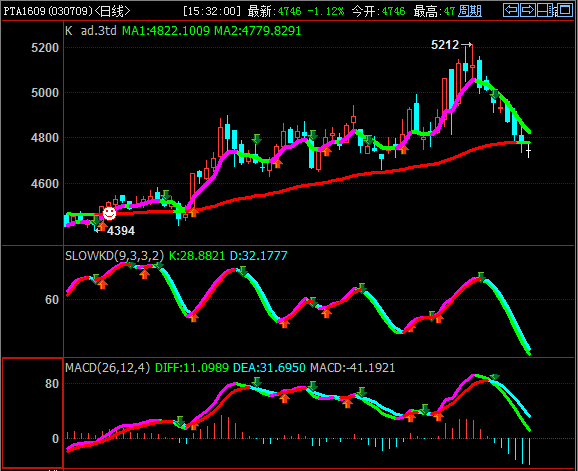Screen dimensions: 578x471
Task: Click the 最高:47 high price readout
Action: [434, 11]
